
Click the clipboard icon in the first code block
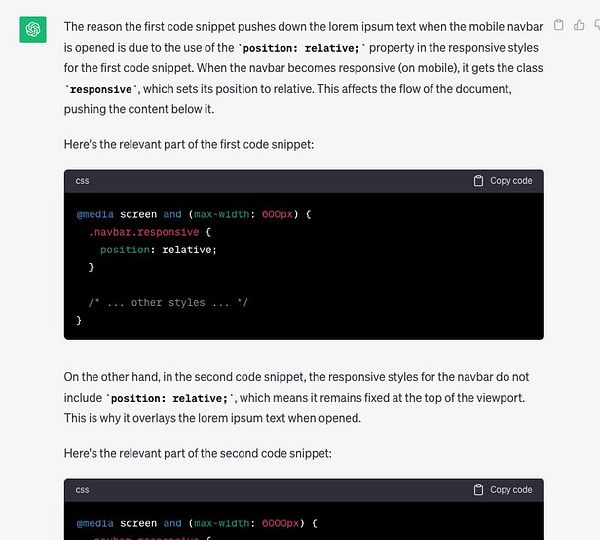pos(478,181)
